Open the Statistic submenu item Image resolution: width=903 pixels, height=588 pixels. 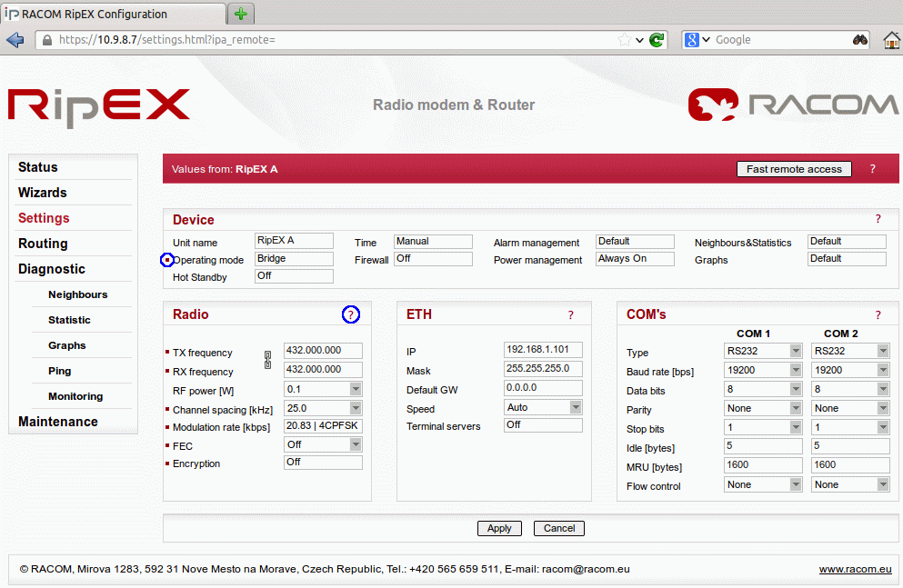(x=69, y=320)
